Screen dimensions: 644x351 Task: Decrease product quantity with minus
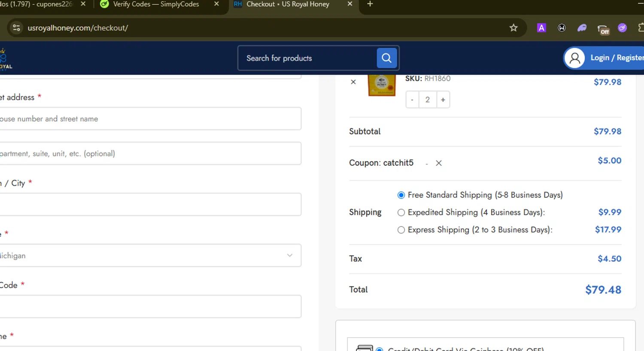pyautogui.click(x=412, y=100)
